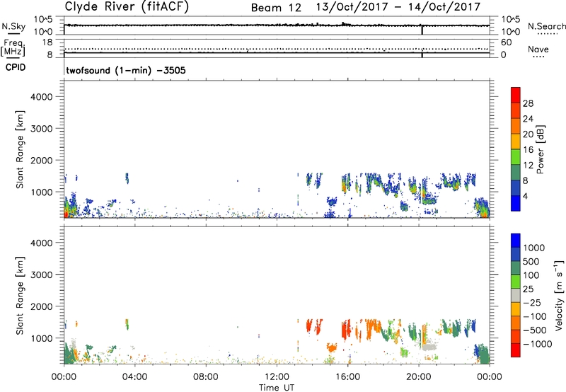Select the 'Freq. [MHz]' axis label
Viewport: 566px width, 392px height.
(13, 47)
